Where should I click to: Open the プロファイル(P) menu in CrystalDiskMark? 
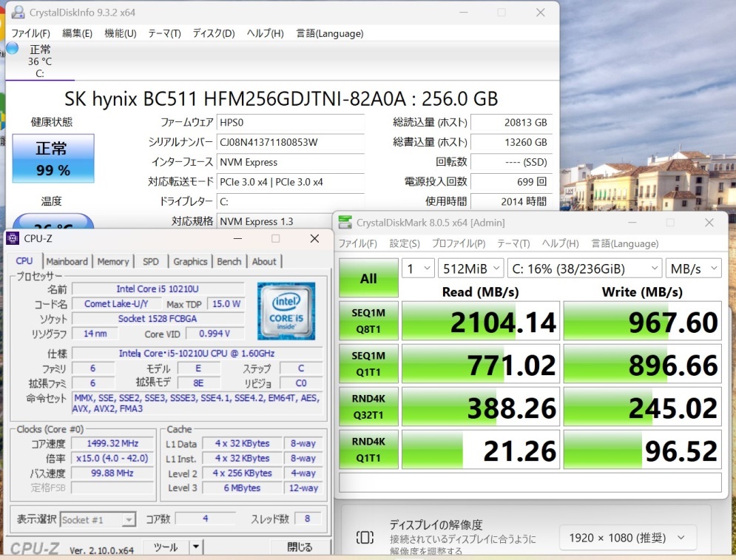tap(459, 243)
